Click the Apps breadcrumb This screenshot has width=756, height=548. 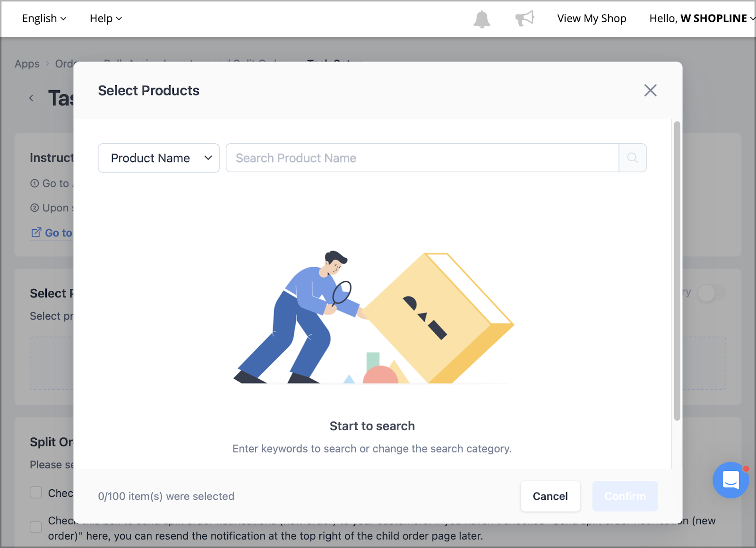point(27,63)
